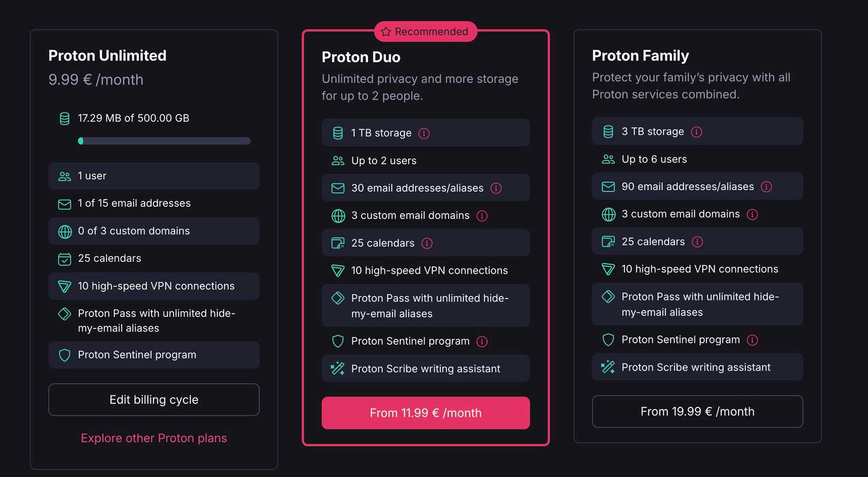Open Edit billing cycle
Screen dimensions: 868x477
click(154, 400)
